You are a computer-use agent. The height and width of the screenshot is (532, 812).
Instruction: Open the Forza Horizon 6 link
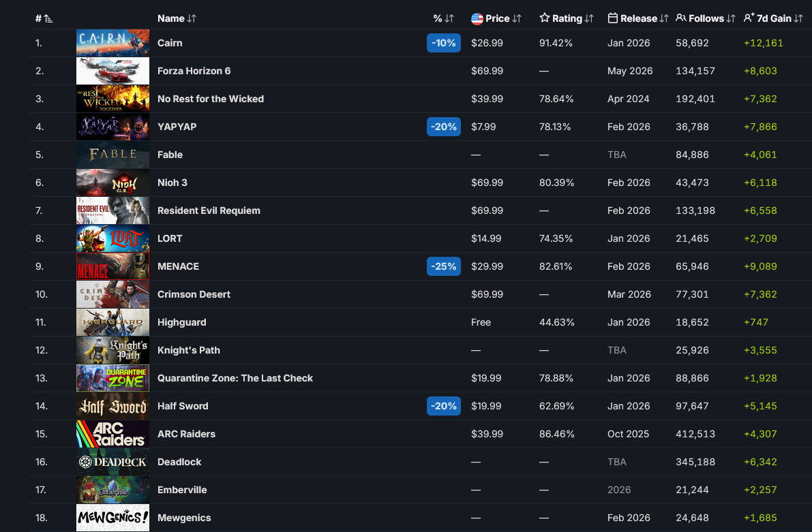click(194, 71)
